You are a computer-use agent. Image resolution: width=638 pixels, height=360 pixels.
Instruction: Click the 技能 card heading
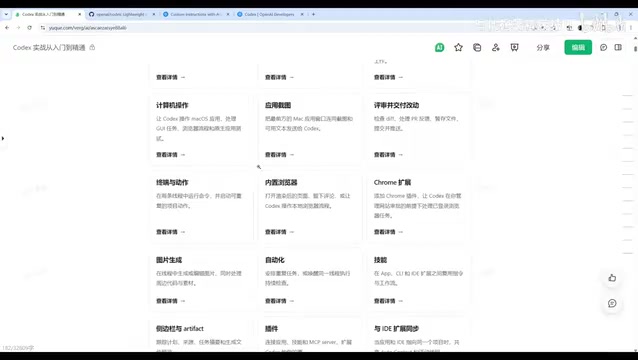click(380, 260)
